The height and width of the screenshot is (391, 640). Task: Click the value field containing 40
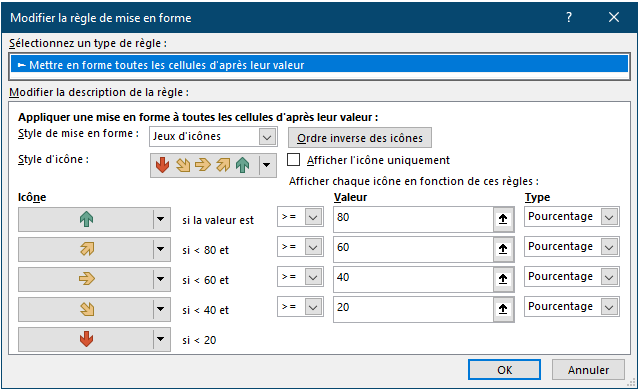click(413, 279)
